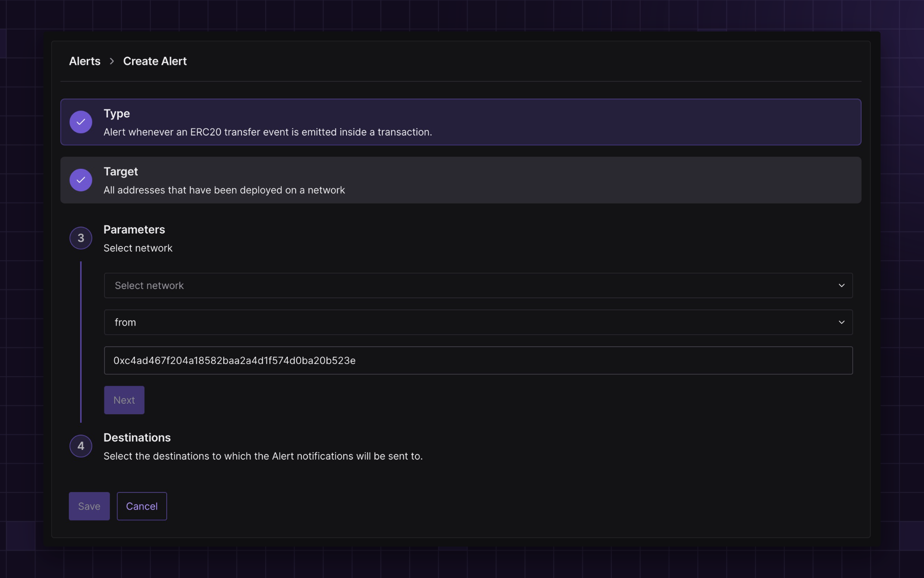Click the arrow icon on the 'from' selector
This screenshot has height=578, width=924.
point(841,322)
